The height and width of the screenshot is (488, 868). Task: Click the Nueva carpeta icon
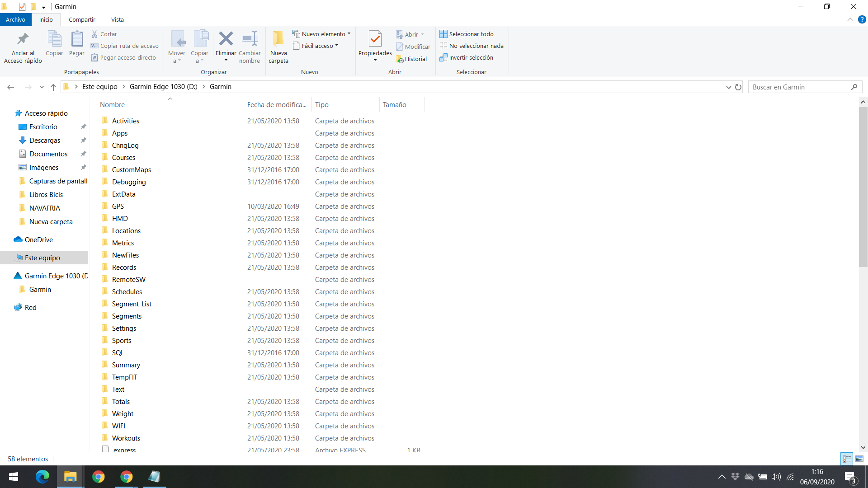(x=278, y=39)
